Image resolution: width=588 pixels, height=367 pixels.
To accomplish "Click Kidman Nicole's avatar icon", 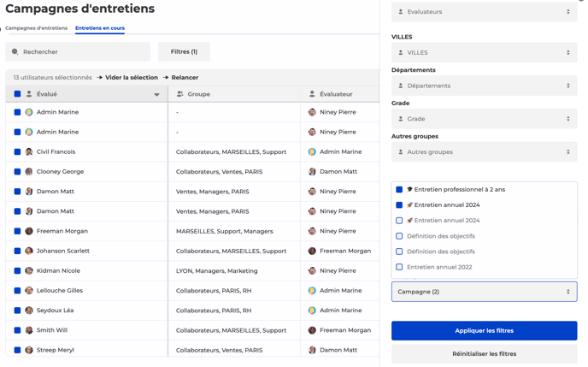I will pos(29,271).
